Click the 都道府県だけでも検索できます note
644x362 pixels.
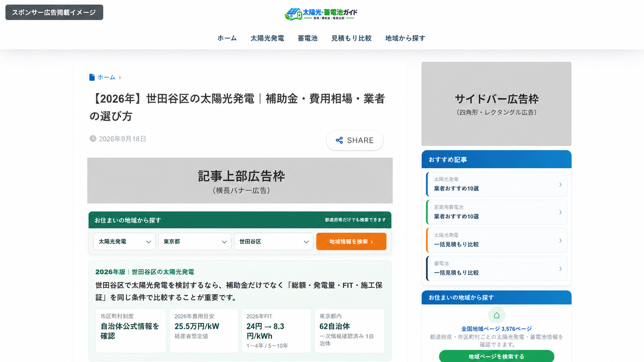click(x=355, y=220)
